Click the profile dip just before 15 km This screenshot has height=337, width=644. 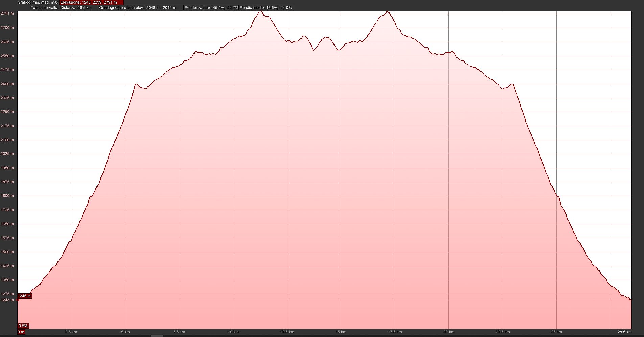[x=339, y=50]
